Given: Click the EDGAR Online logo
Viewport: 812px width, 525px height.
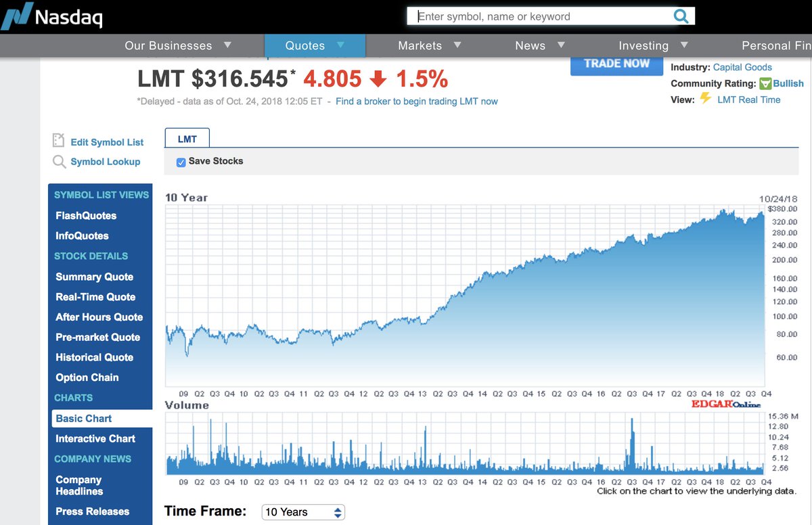Looking at the screenshot, I should tap(726, 404).
